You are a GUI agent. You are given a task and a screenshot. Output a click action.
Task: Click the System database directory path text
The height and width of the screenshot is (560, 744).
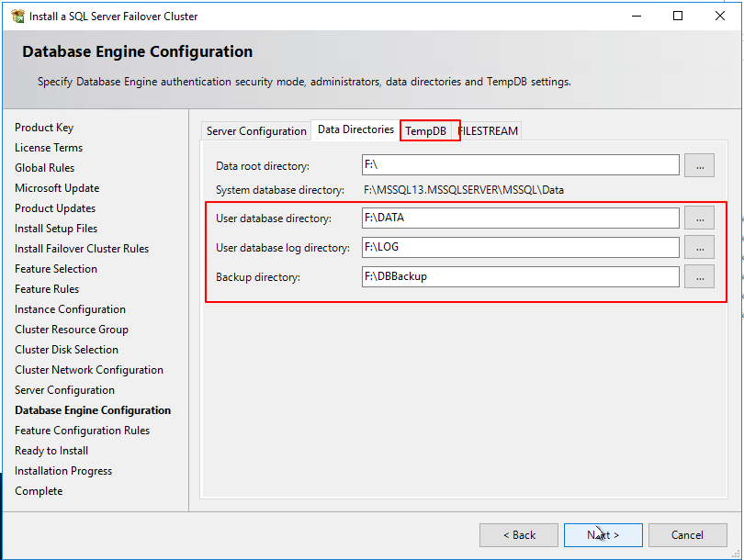464,190
